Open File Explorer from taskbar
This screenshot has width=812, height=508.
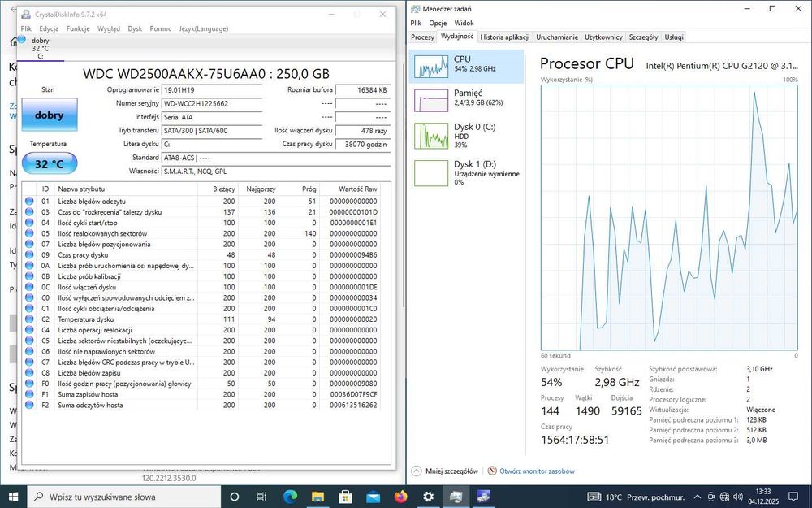coord(317,497)
